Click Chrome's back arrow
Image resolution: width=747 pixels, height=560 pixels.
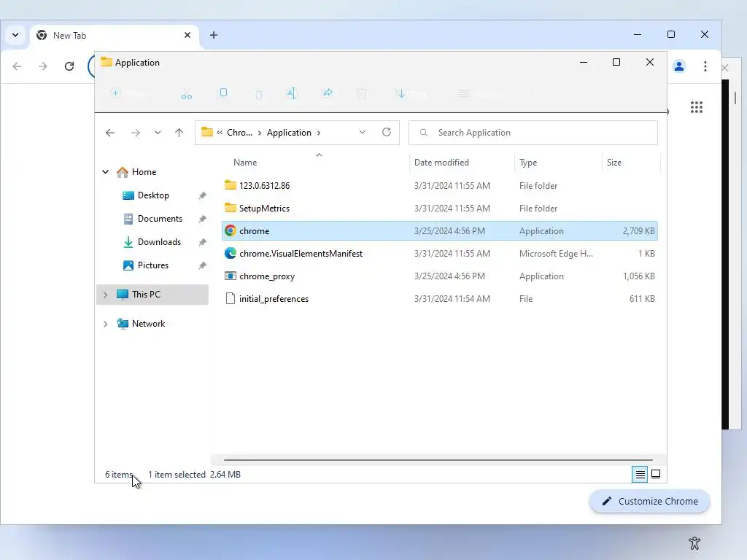click(x=18, y=66)
